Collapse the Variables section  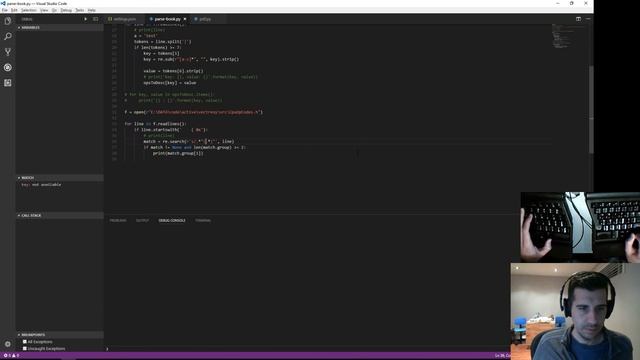click(x=60, y=27)
